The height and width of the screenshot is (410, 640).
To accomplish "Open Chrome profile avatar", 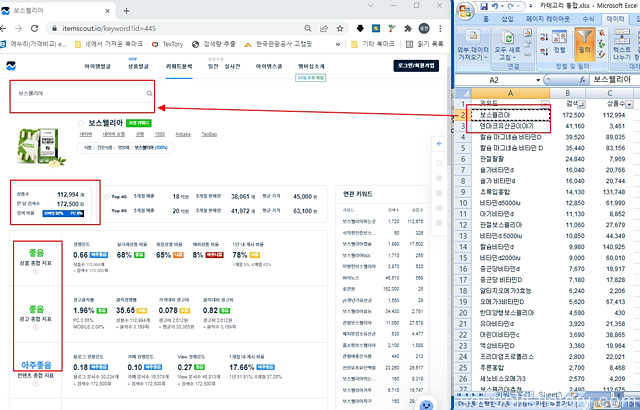I will [x=424, y=29].
